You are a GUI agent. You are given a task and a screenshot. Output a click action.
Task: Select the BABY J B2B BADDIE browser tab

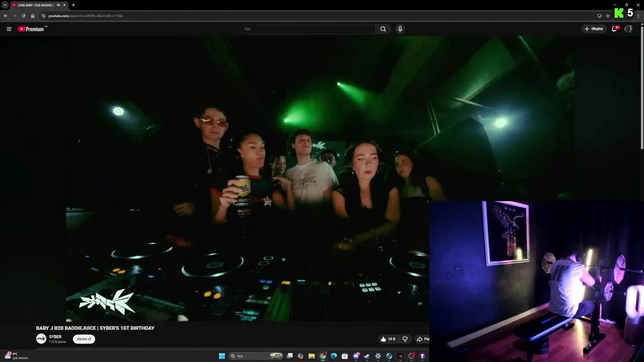[x=39, y=5]
